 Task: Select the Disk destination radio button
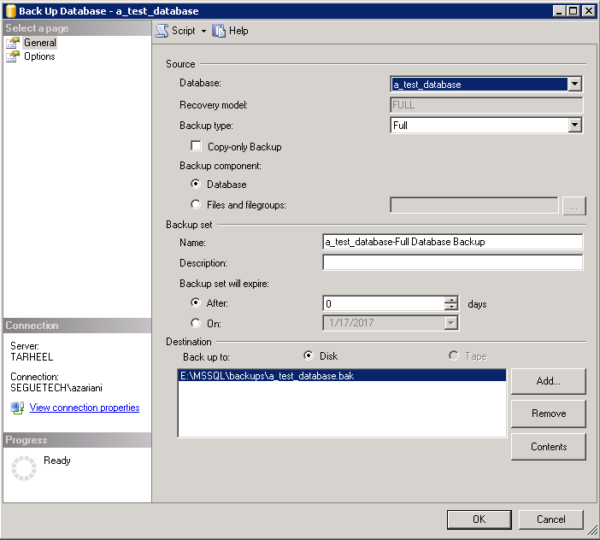point(308,356)
